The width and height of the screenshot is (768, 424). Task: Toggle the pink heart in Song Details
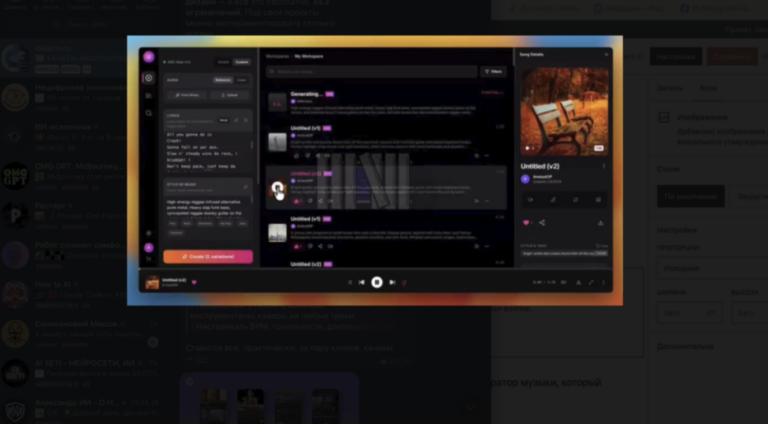point(526,223)
